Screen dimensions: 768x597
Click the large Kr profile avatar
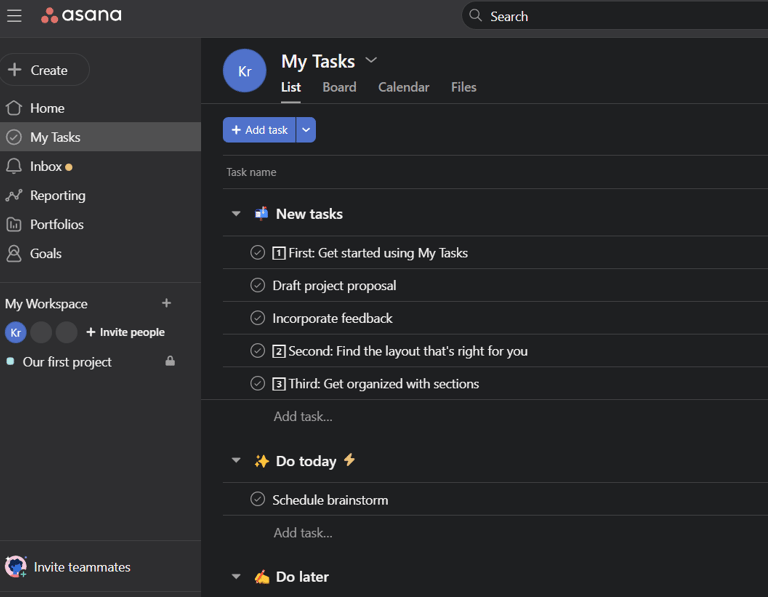coord(244,71)
